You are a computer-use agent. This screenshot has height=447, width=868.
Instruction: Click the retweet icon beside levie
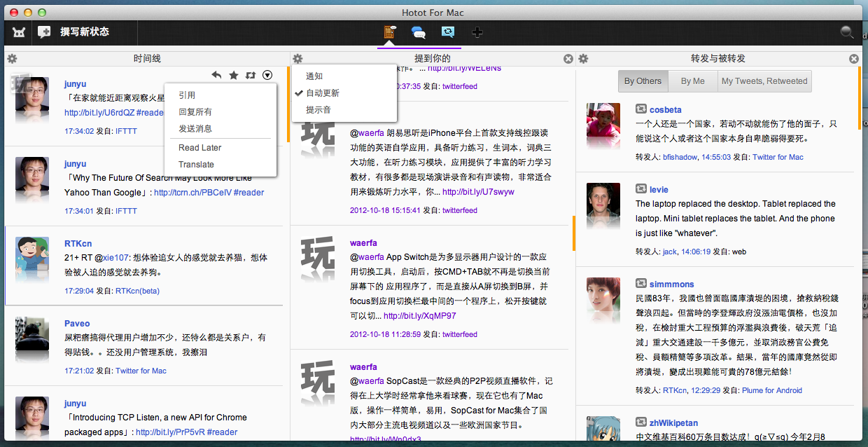coord(640,189)
